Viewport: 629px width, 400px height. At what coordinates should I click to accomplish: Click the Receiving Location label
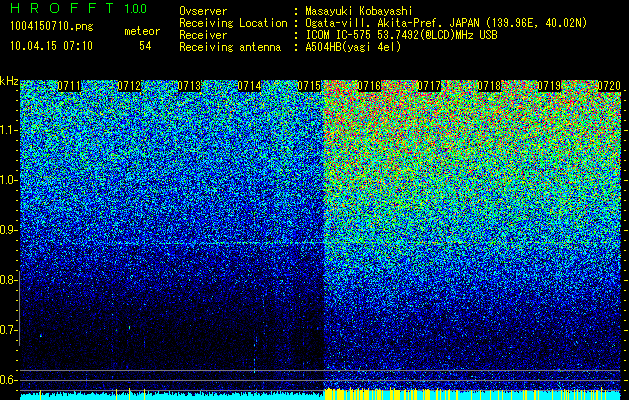click(233, 23)
